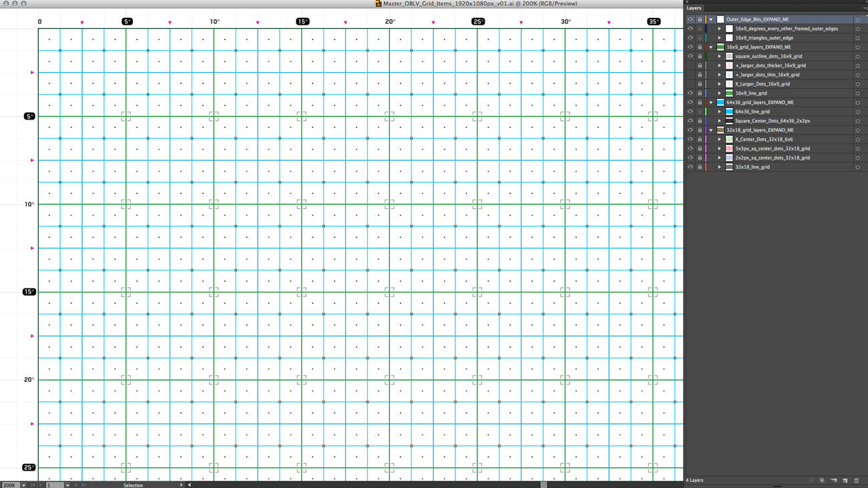Image resolution: width=868 pixels, height=488 pixels.
Task: Click the '4 Layers' count in Layers panel
Action: point(694,481)
